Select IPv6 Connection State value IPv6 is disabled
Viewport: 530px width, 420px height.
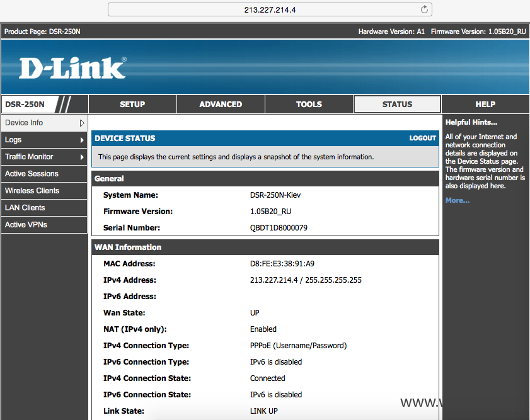pos(276,395)
